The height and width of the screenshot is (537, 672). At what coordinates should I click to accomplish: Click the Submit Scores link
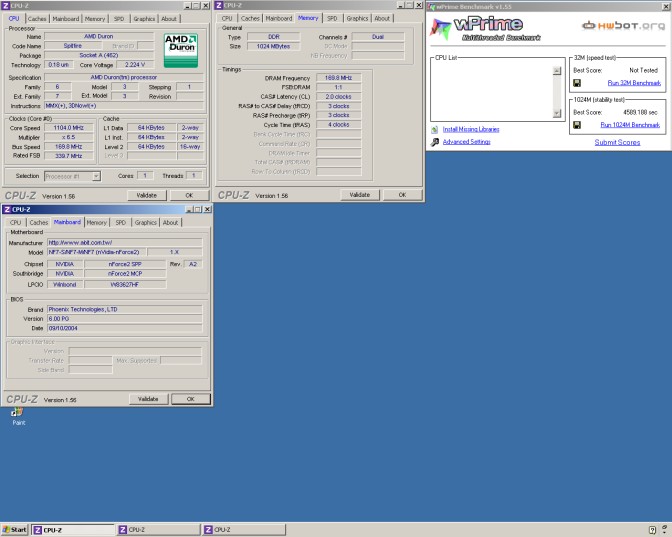tap(617, 142)
